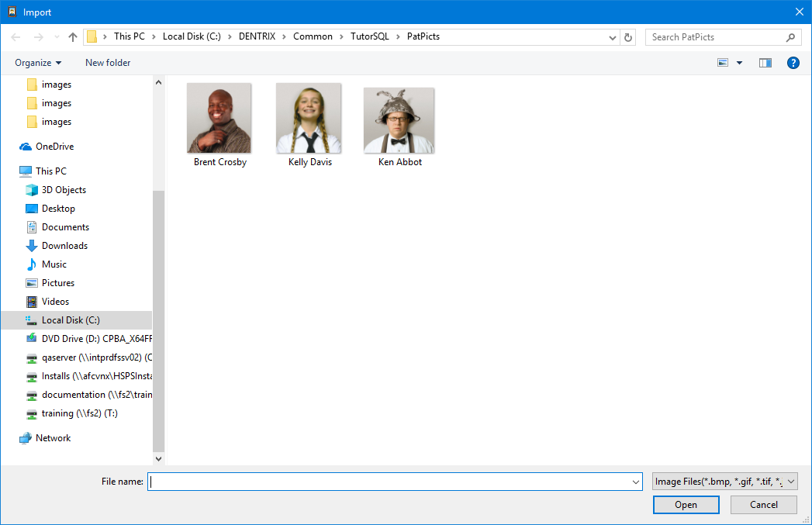
Task: Toggle the preview pane icon
Action: pos(765,63)
